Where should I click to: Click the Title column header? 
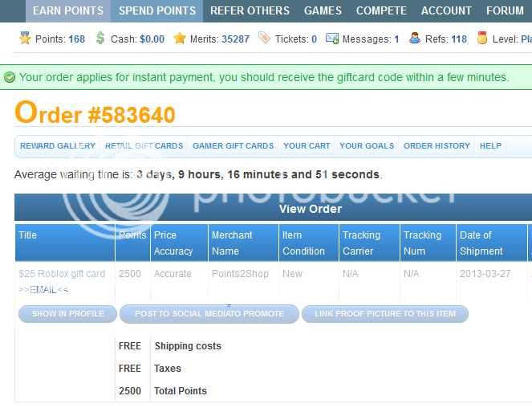65,243
